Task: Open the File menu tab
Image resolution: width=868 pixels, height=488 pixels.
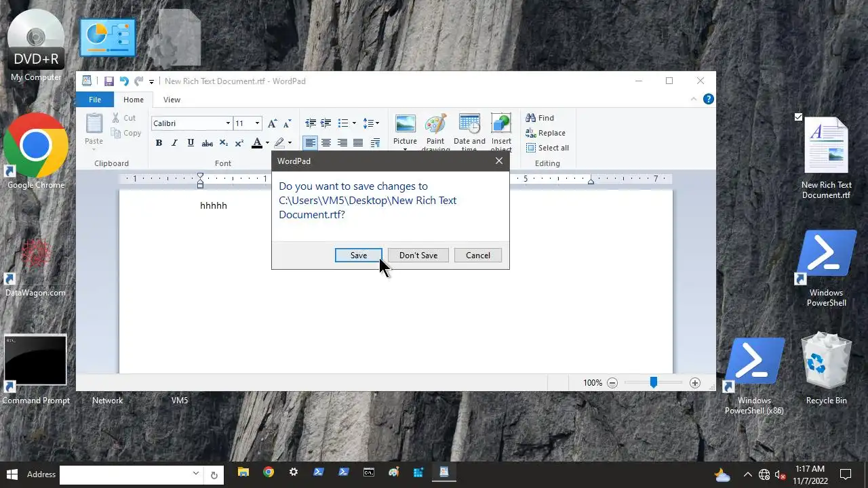Action: click(x=95, y=100)
